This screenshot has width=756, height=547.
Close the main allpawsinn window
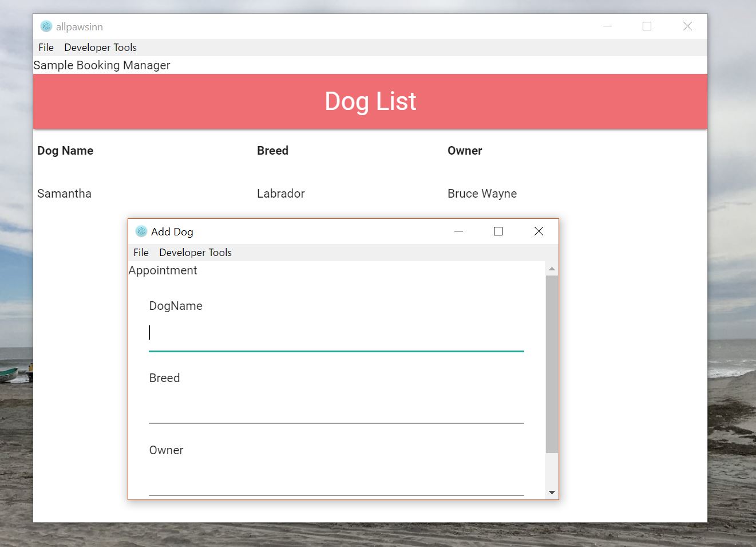pos(687,26)
